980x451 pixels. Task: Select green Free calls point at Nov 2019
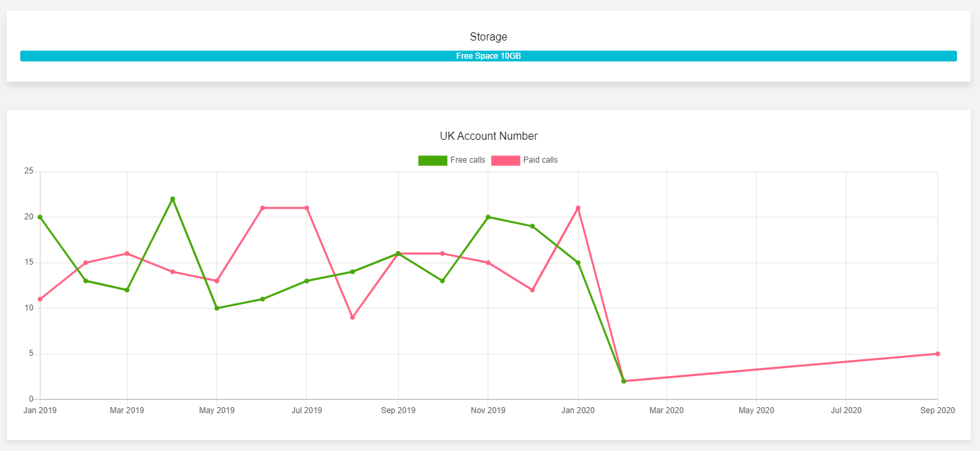488,217
